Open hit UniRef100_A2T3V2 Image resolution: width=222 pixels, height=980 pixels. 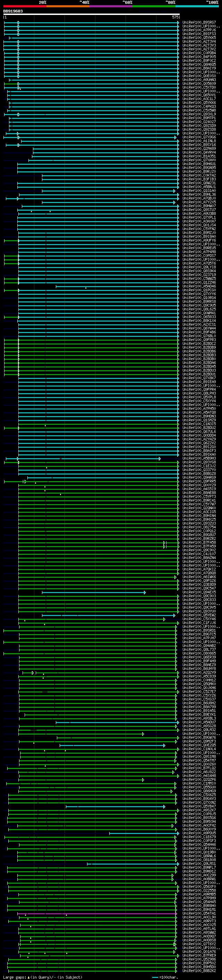click(x=199, y=49)
